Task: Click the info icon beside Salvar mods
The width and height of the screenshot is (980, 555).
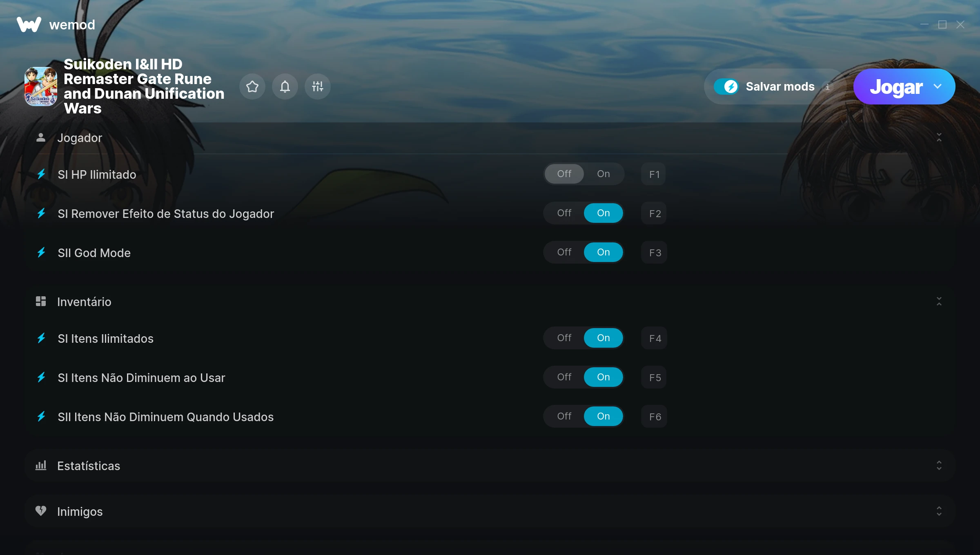Action: [x=828, y=87]
